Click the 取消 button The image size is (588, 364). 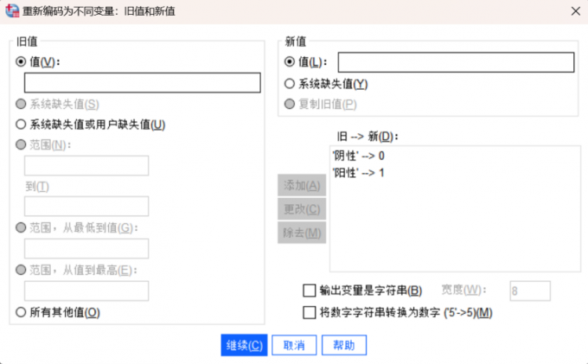(x=294, y=345)
